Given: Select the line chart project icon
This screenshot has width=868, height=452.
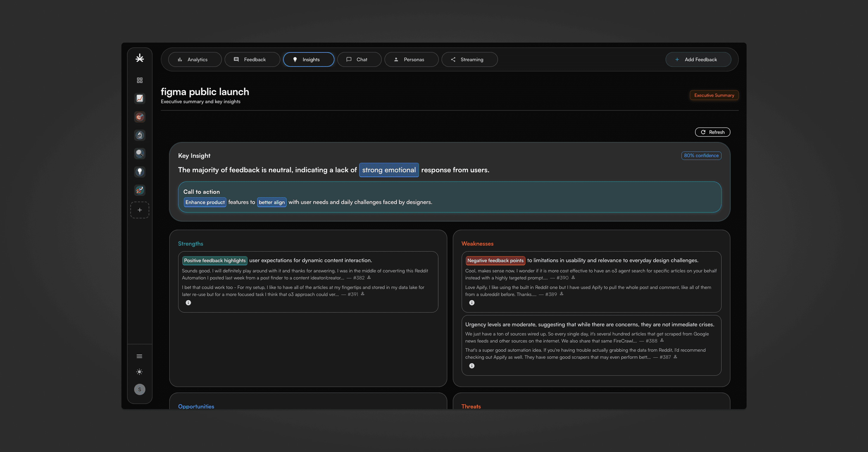Looking at the screenshot, I should pyautogui.click(x=140, y=98).
